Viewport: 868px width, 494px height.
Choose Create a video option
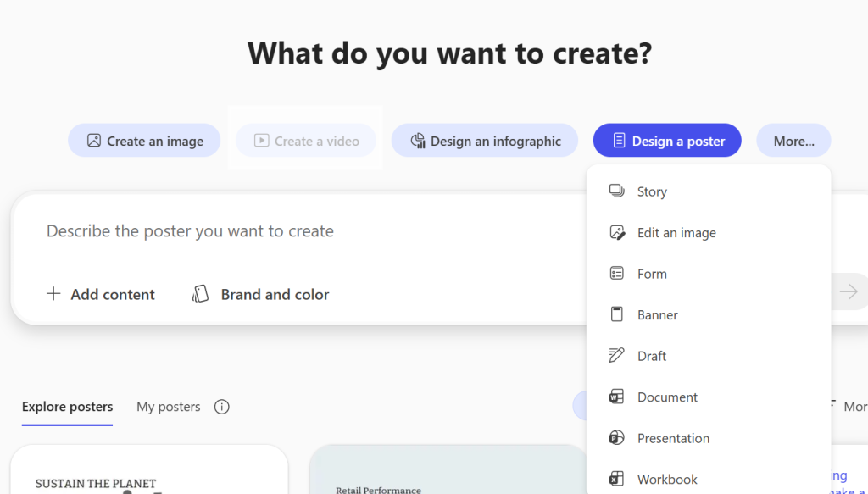306,141
